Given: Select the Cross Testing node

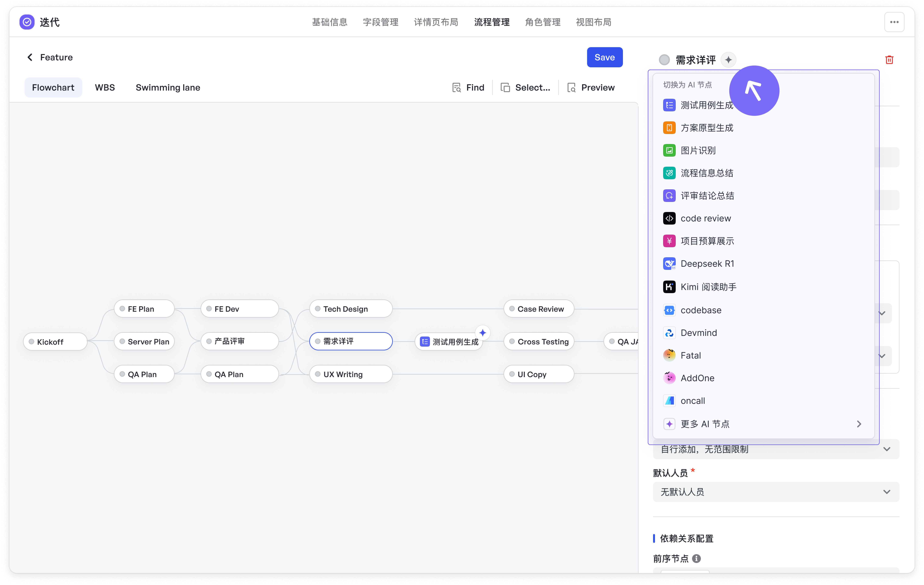Looking at the screenshot, I should tap(539, 341).
